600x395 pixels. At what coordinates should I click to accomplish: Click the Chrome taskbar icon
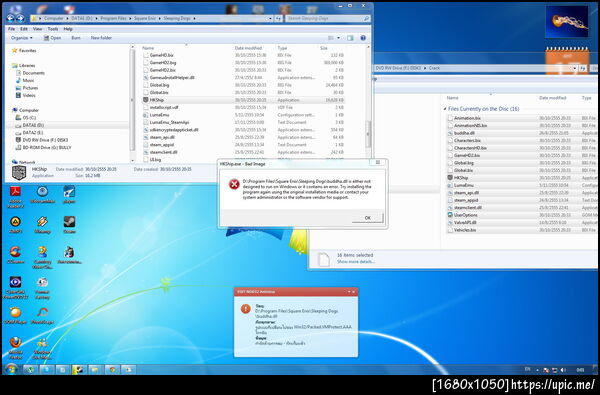point(112,370)
